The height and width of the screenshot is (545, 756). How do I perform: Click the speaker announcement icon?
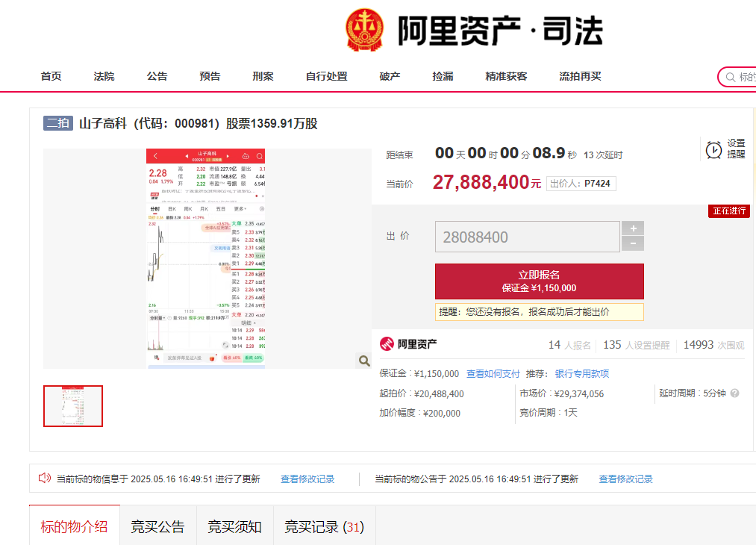[x=44, y=478]
